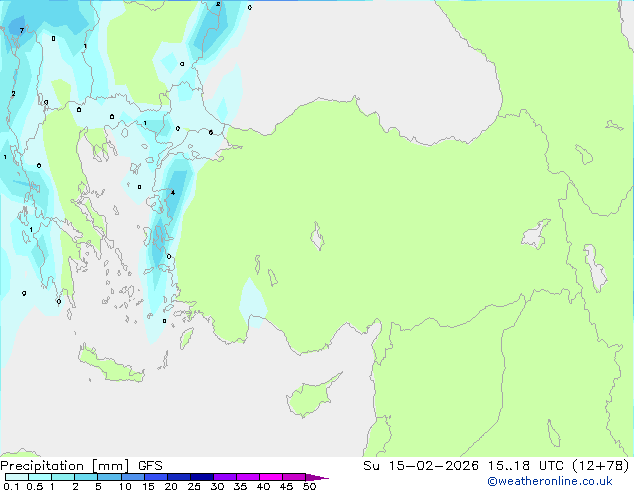
Task: Click the "Precipitation [mm]" title label
Action: (x=64, y=466)
